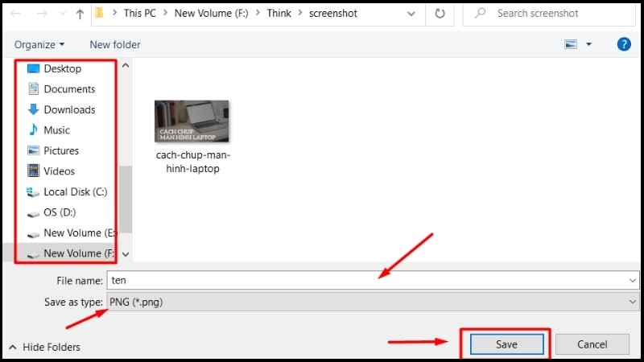Expand the File name dropdown arrow
This screenshot has height=362, width=644.
click(632, 281)
